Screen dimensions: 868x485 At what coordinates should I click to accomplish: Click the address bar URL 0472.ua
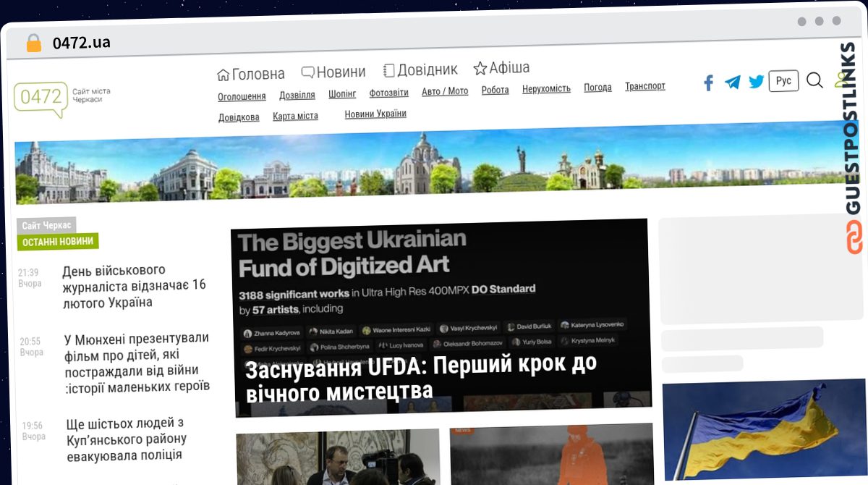point(82,42)
